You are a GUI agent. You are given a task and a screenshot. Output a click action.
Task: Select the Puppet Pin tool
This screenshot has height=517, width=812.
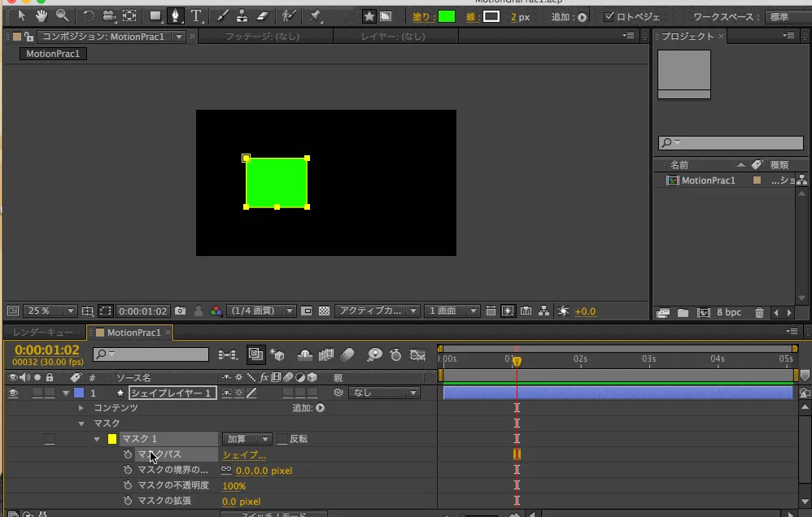(314, 15)
